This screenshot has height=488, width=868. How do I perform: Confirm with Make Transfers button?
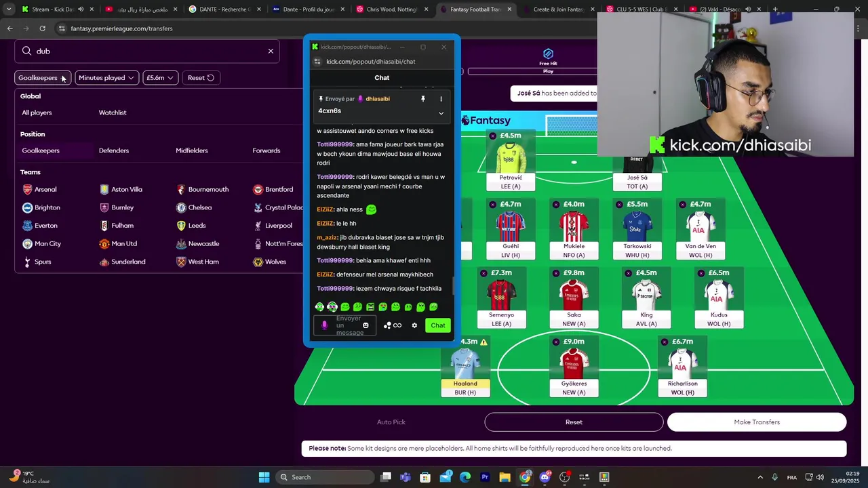(x=757, y=422)
